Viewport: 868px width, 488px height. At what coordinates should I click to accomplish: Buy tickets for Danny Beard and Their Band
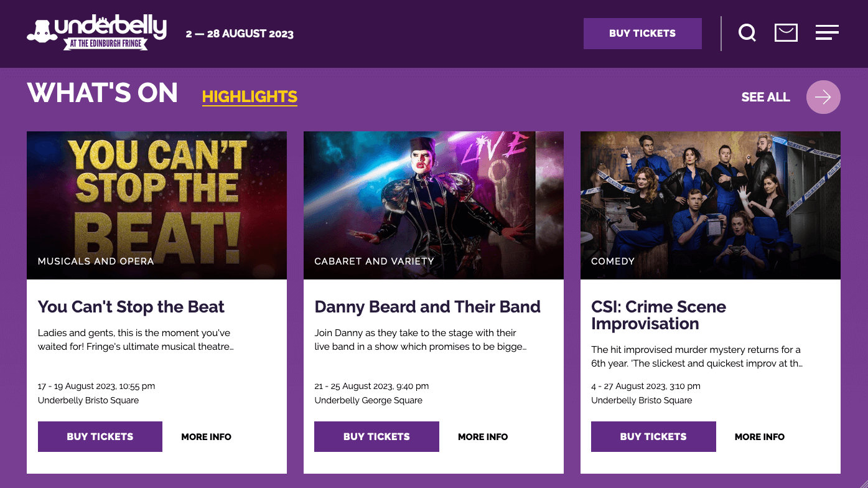tap(376, 437)
